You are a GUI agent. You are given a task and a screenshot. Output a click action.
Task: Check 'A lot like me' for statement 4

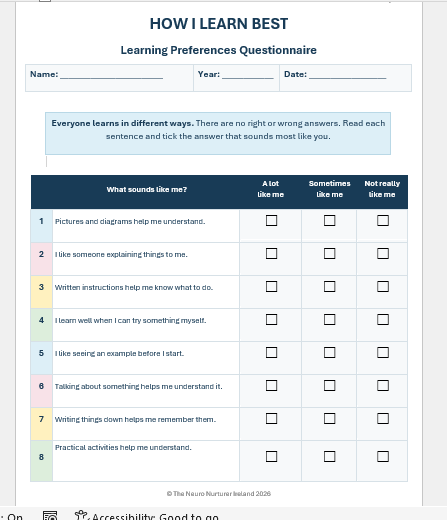[271, 319]
